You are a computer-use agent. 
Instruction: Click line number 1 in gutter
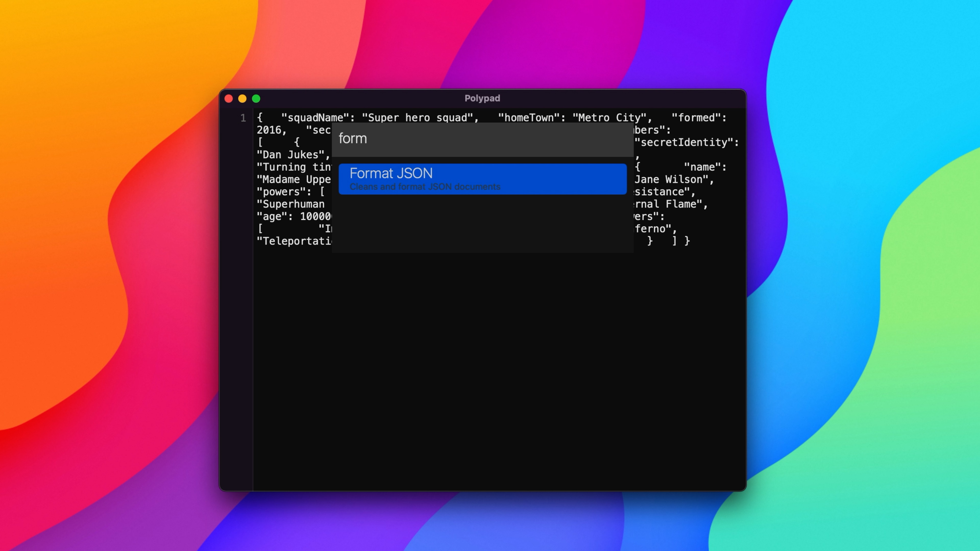[x=243, y=118]
